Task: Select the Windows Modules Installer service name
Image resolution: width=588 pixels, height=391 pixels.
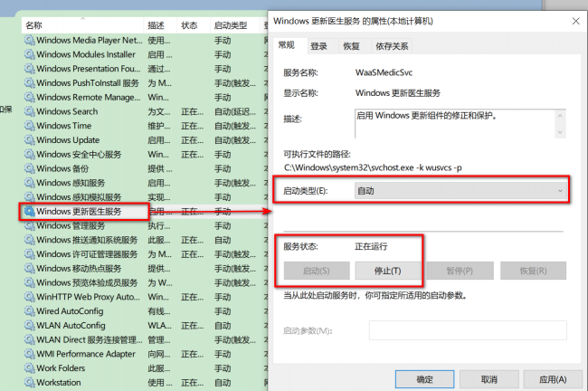Action: (x=86, y=54)
